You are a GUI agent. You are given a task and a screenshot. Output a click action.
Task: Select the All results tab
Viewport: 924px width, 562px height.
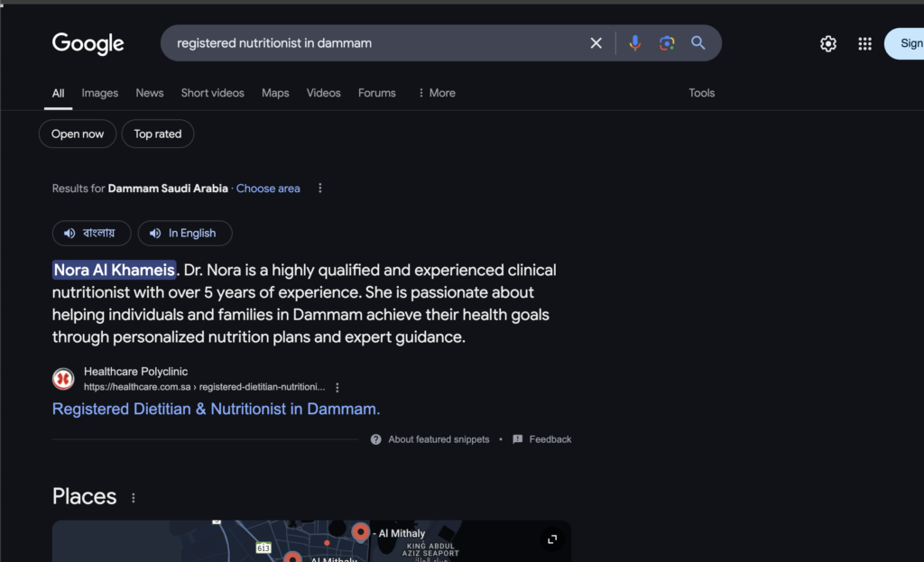[x=58, y=93]
